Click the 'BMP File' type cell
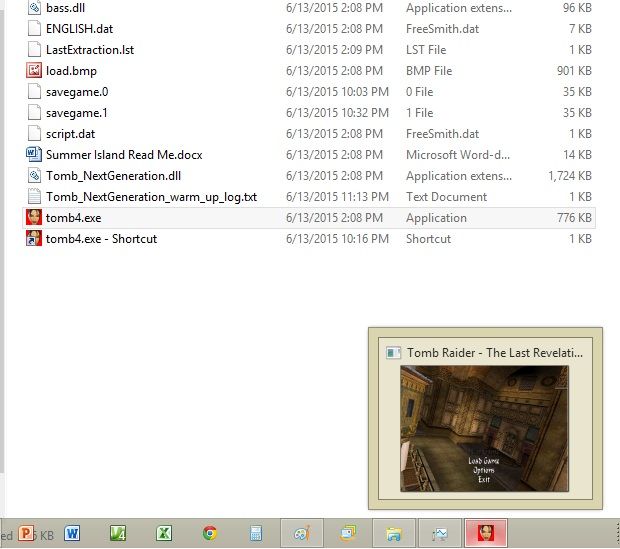620x549 pixels. [x=429, y=71]
